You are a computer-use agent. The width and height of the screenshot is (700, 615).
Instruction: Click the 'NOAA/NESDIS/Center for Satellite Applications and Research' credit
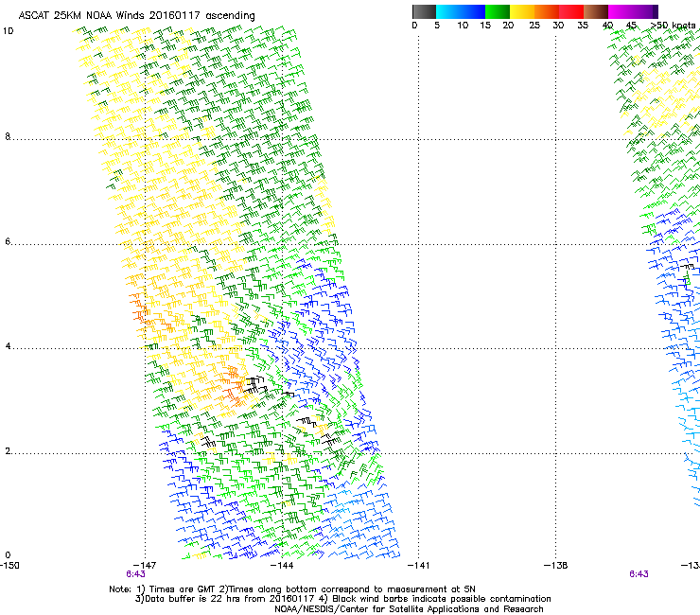409,609
